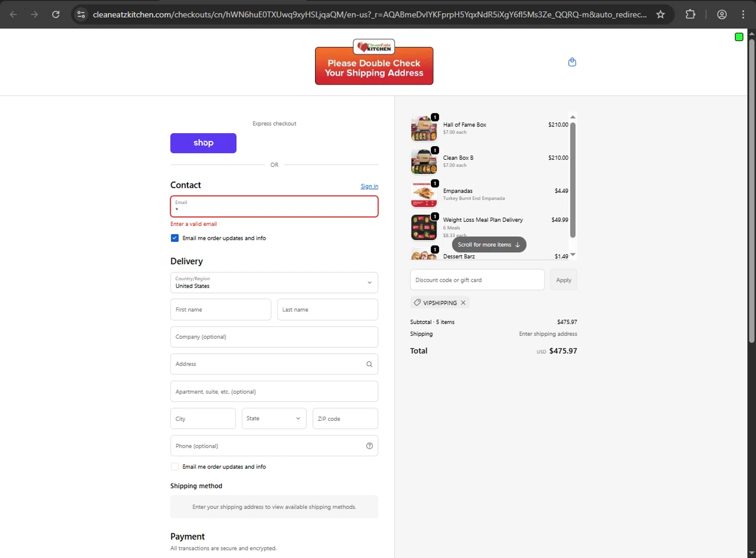Focus the Phone (optional) field
The width and height of the screenshot is (756, 558).
click(274, 446)
